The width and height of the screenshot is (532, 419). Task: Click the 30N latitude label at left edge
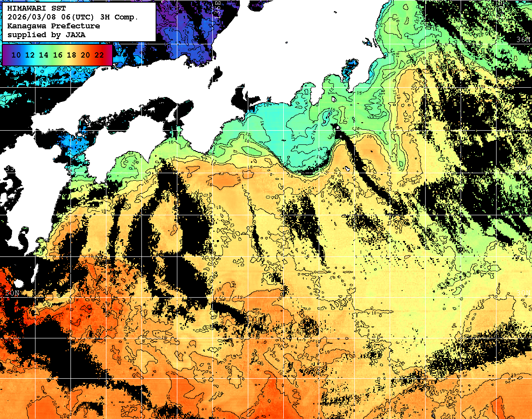click(x=12, y=293)
